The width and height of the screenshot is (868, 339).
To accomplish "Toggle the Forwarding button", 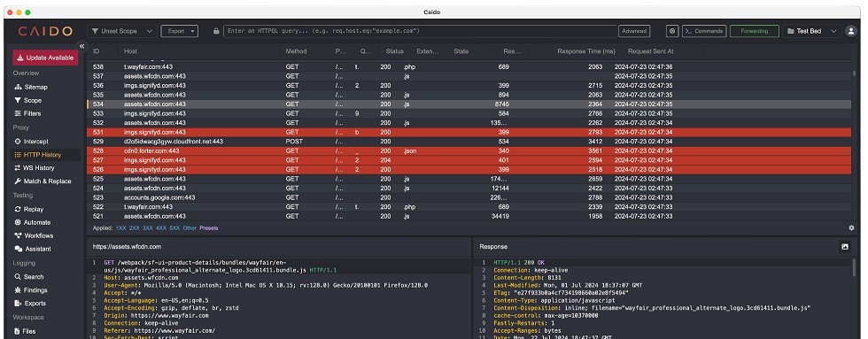I will tap(755, 31).
